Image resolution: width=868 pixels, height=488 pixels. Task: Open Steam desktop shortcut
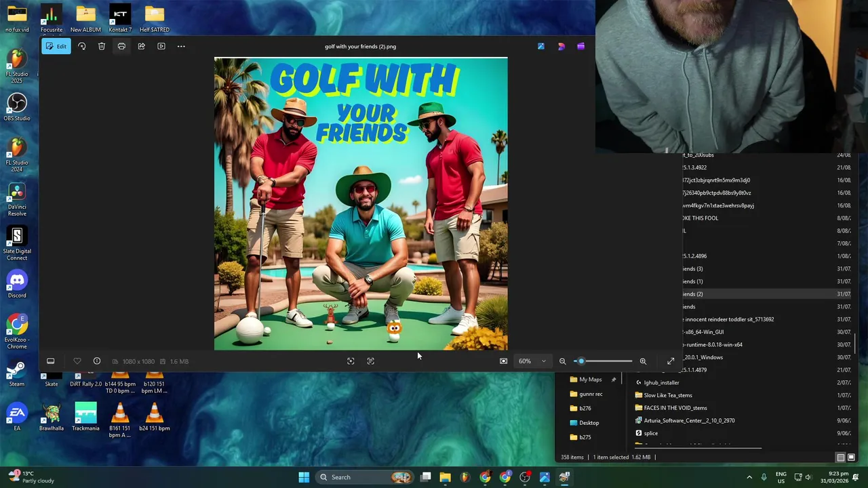coord(17,374)
